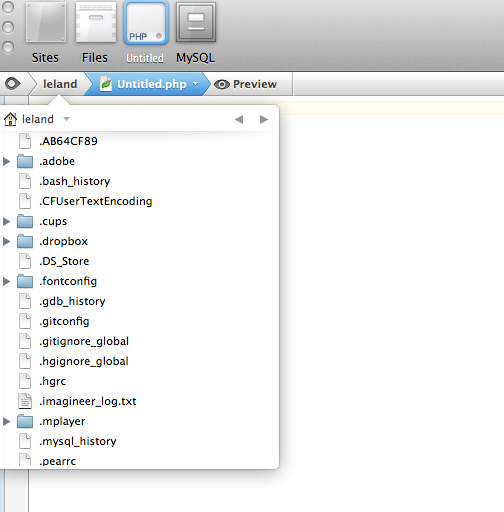Select the .DS_Store file

pyautogui.click(x=139, y=261)
